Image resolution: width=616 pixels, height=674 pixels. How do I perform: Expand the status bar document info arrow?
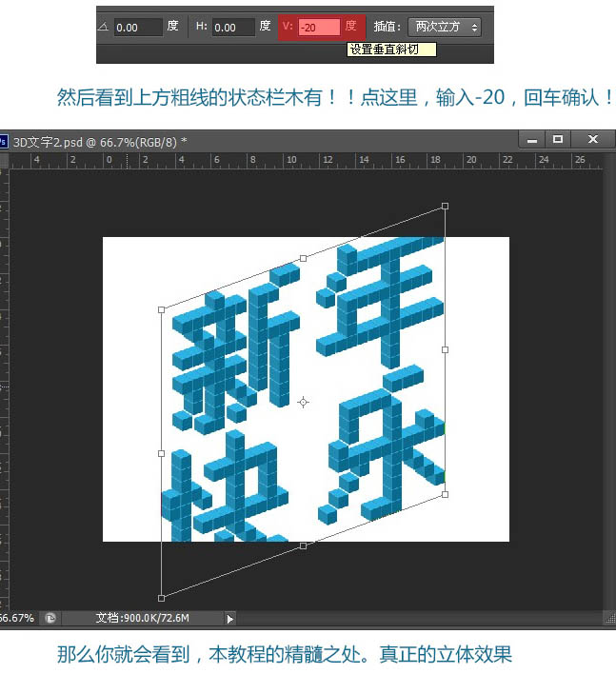tap(229, 619)
